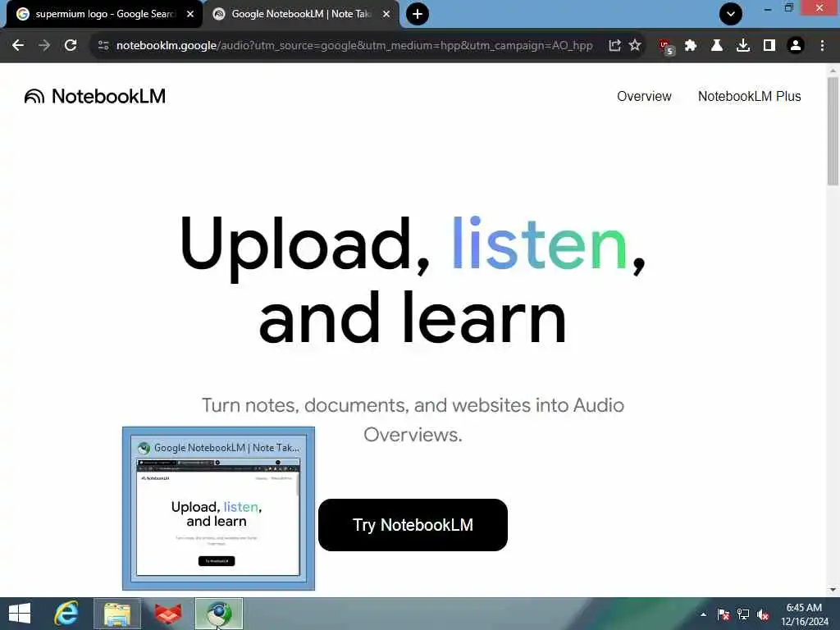Go back to the previous page
Viewport: 840px width, 630px height.
[18, 46]
